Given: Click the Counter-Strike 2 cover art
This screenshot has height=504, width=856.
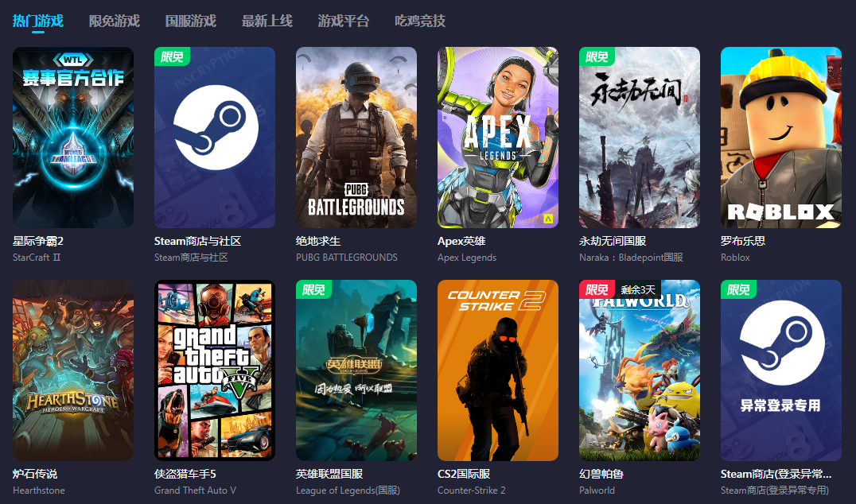Looking at the screenshot, I should click(498, 370).
